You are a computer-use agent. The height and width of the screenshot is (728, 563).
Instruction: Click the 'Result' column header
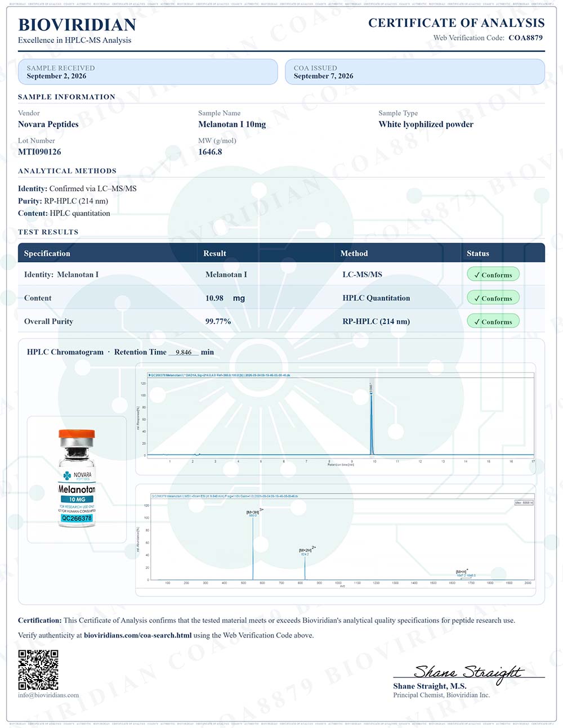(x=215, y=253)
